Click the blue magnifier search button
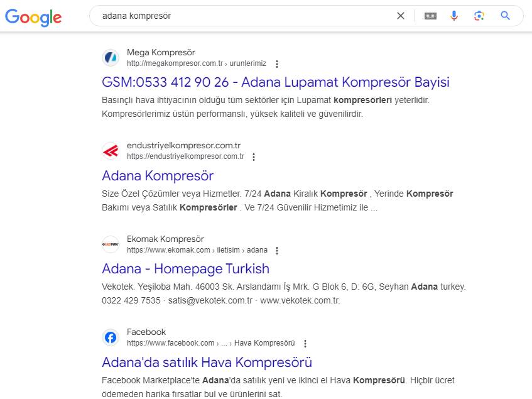This screenshot has height=399, width=532. click(506, 16)
